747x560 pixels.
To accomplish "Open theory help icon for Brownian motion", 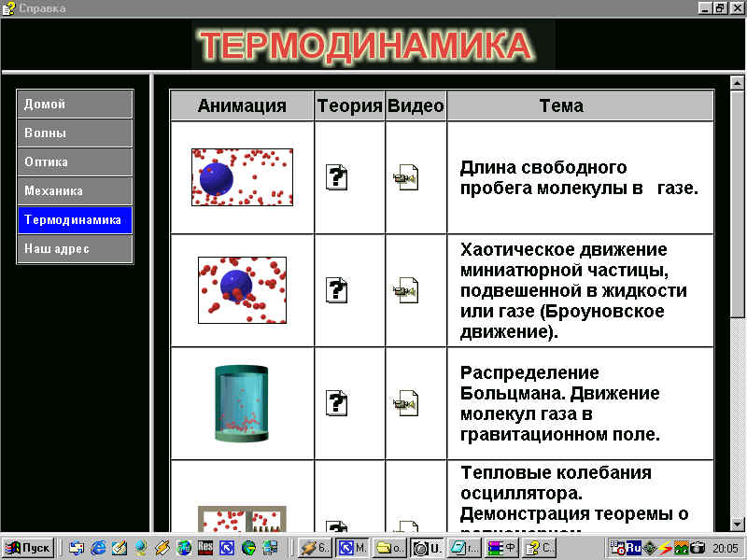I will click(x=337, y=289).
